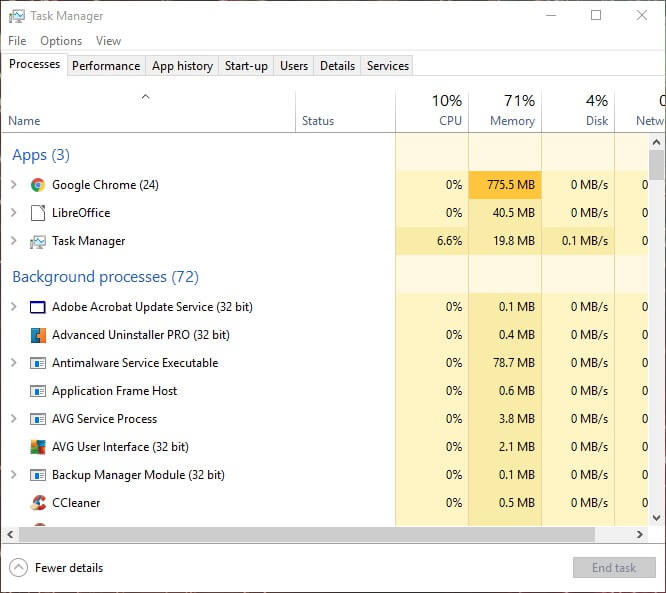Viewport: 666px width, 593px height.
Task: Open the Options menu
Action: [x=61, y=41]
